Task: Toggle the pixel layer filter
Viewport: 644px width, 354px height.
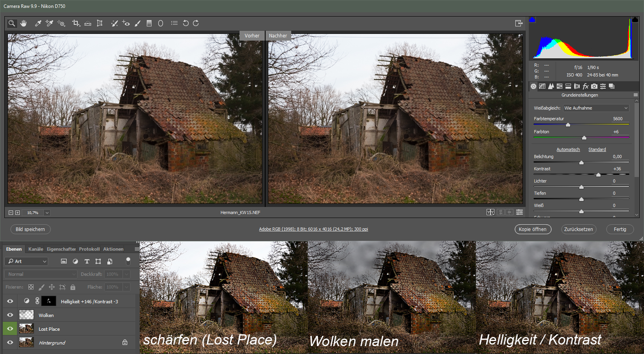Action: (64, 261)
